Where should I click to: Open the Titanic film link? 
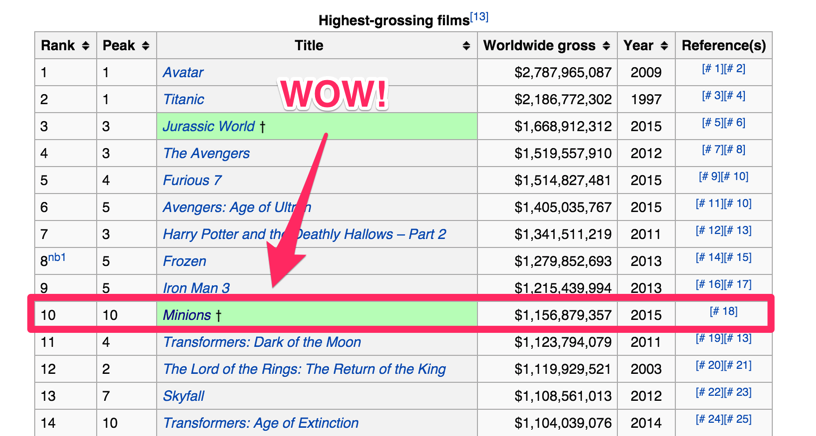183,100
